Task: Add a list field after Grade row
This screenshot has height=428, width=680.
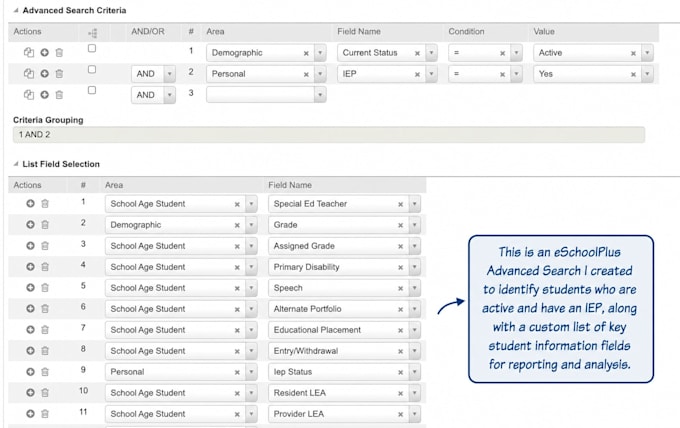Action: 30,224
